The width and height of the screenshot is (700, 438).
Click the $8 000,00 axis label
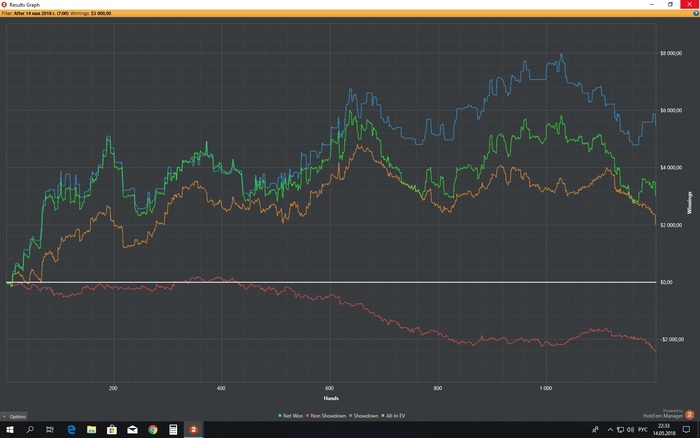point(671,53)
